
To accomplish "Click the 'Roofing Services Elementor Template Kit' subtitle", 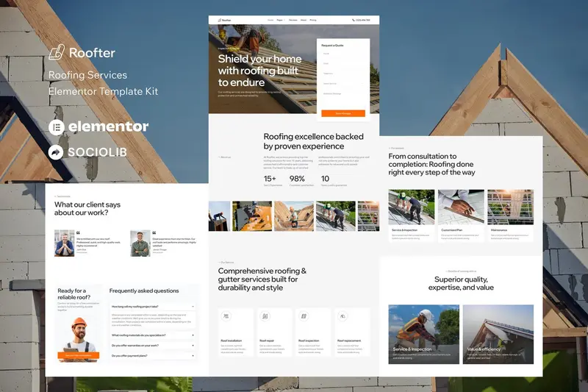I will click(103, 83).
